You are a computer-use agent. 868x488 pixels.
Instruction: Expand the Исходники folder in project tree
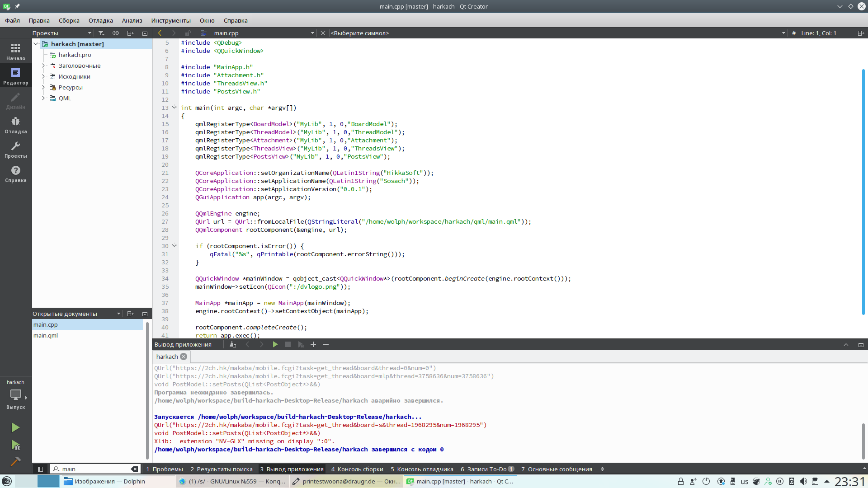coord(43,76)
